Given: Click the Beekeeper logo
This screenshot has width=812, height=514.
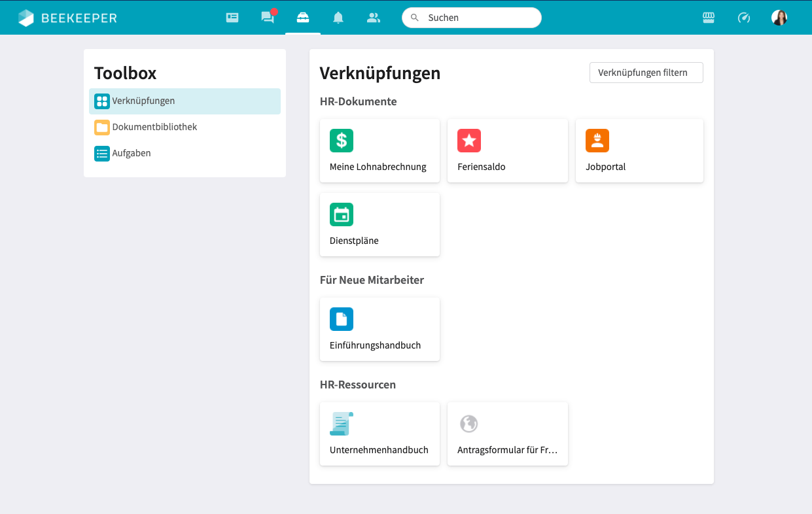Looking at the screenshot, I should pyautogui.click(x=68, y=18).
